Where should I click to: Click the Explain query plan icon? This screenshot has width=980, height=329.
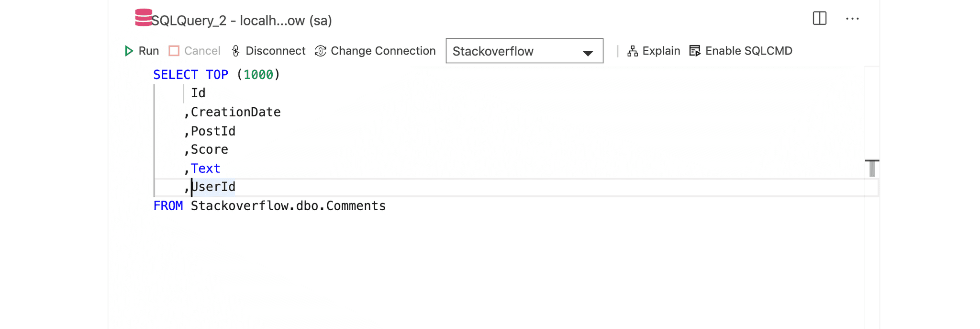[x=633, y=50]
